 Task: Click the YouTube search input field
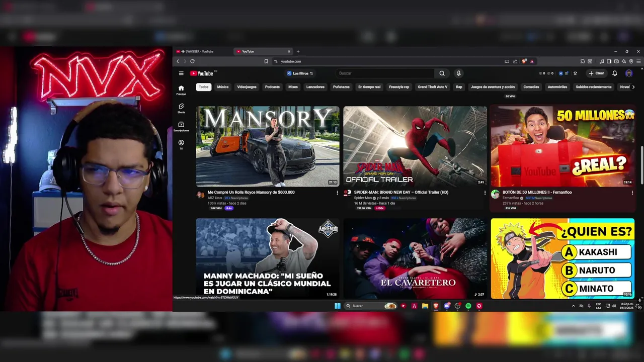(x=385, y=73)
